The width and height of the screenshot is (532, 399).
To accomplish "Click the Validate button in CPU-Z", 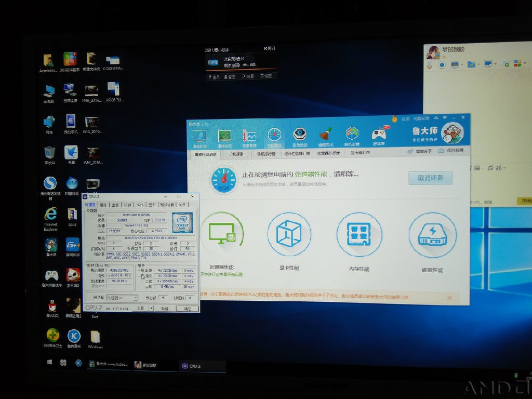I will pyautogui.click(x=165, y=309).
